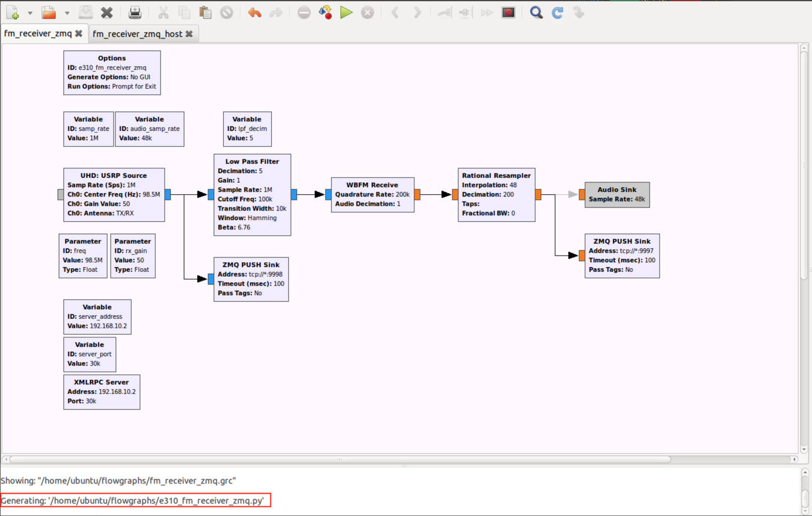Screen dimensions: 812x516
Task: Close the flowgraph using the toolbar X icon
Action: tap(107, 12)
